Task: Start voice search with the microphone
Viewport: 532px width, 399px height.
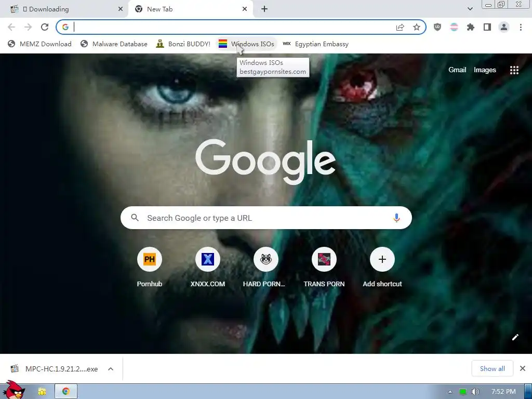Action: point(396,218)
